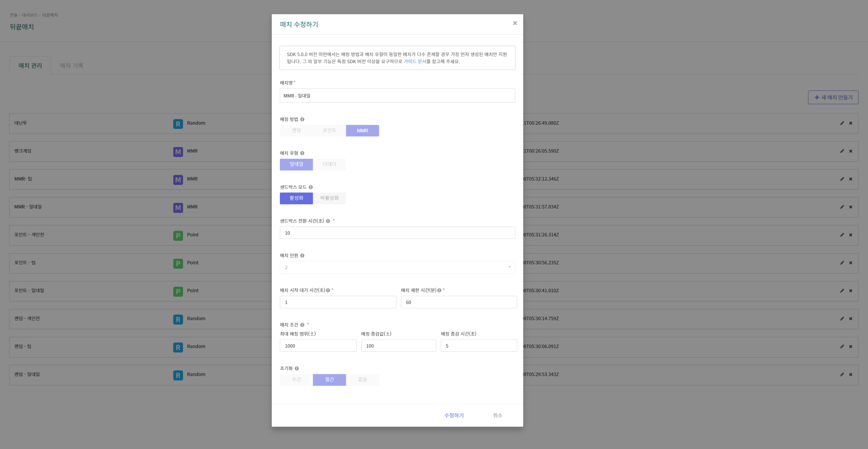Switch to the 매치 기록 tab
Image resolution: width=868 pixels, height=449 pixels.
(71, 66)
